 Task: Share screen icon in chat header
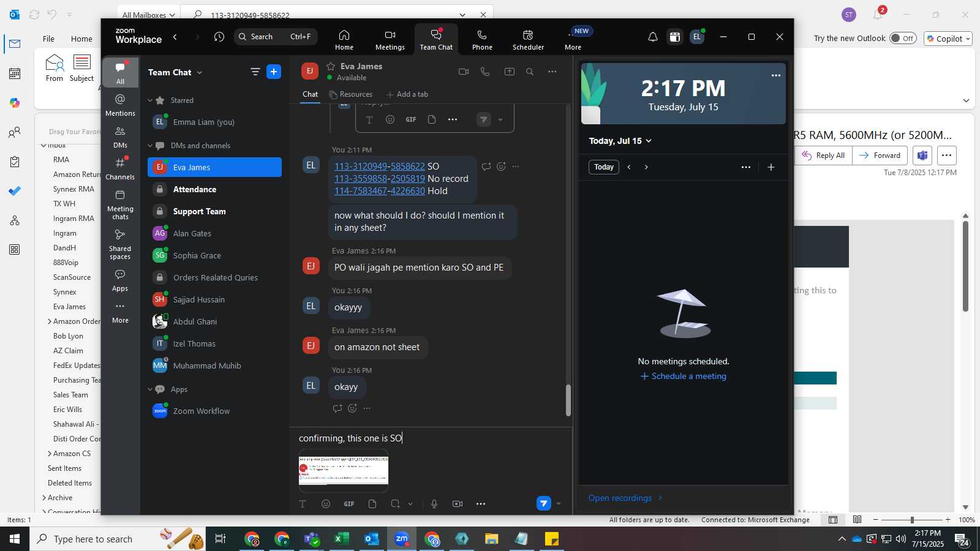(x=509, y=72)
